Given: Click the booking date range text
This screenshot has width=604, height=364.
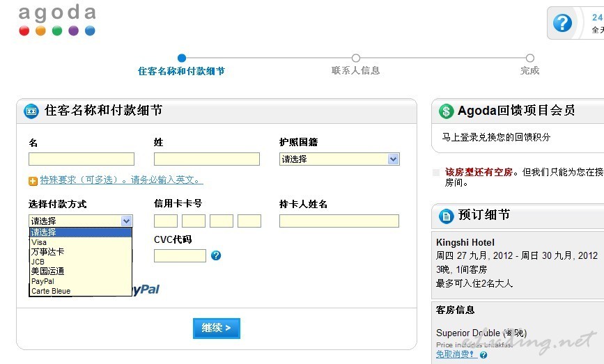Looking at the screenshot, I should [516, 256].
